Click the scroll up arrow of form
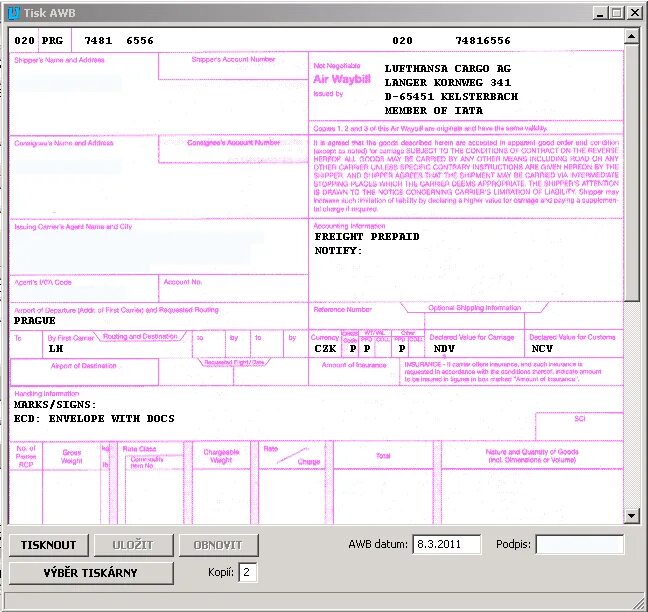This screenshot has width=648, height=612. pyautogui.click(x=631, y=37)
